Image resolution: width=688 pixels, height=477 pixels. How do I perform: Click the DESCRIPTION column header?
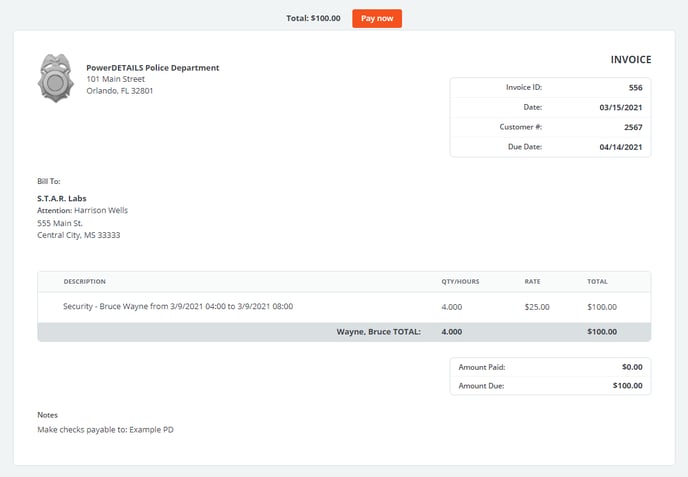pyautogui.click(x=84, y=282)
